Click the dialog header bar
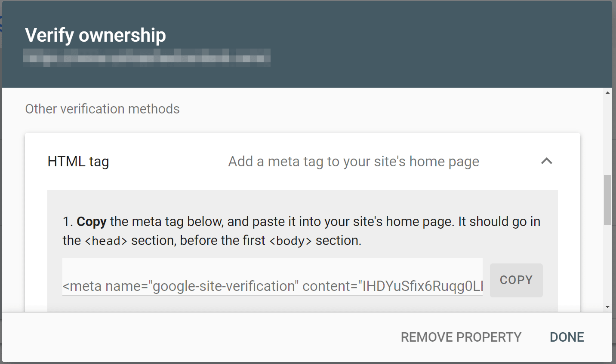616x364 pixels. tap(387, 43)
